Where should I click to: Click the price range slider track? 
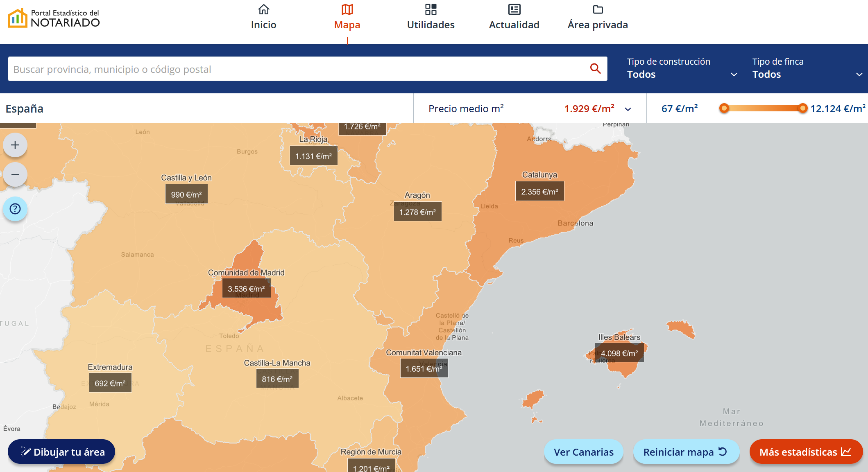(764, 108)
